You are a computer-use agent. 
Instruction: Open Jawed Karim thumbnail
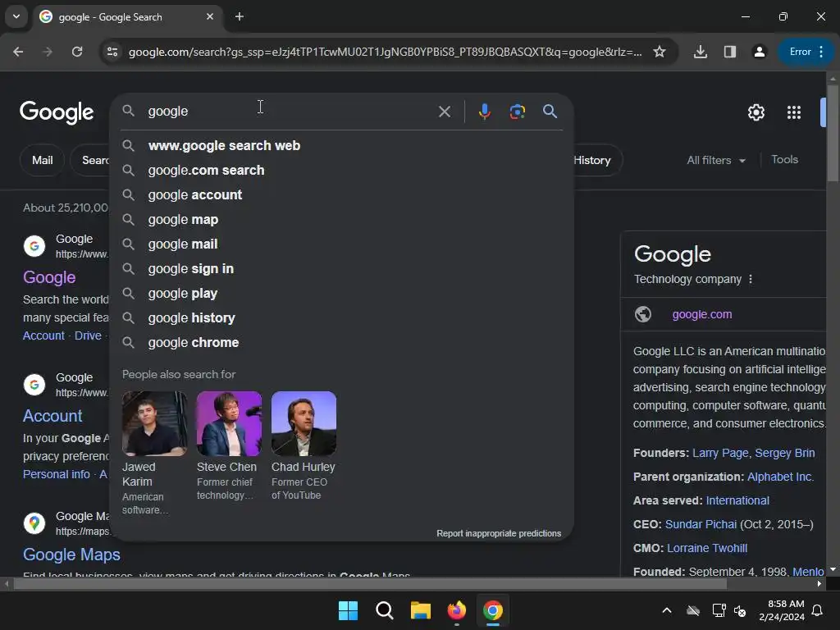pyautogui.click(x=154, y=423)
